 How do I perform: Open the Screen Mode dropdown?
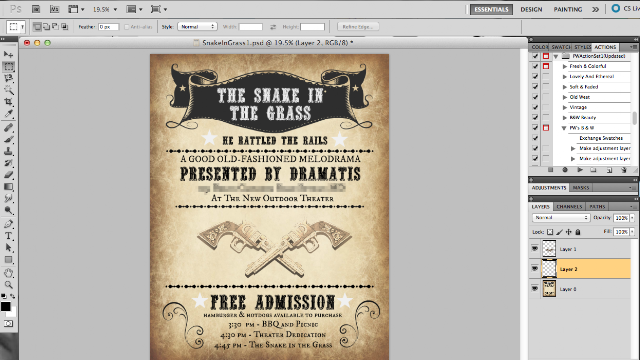click(x=159, y=9)
